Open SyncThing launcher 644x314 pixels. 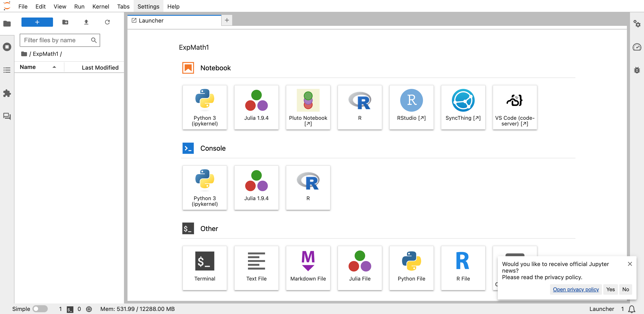463,107
